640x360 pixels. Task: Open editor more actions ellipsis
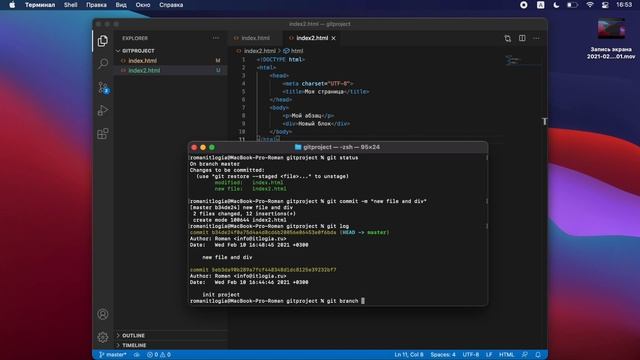point(536,38)
